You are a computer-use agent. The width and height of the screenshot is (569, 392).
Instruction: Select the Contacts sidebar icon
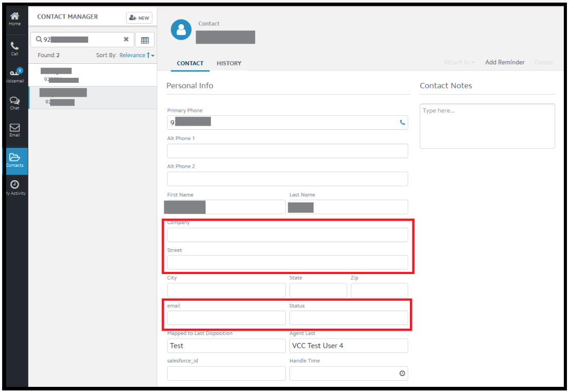coord(15,161)
